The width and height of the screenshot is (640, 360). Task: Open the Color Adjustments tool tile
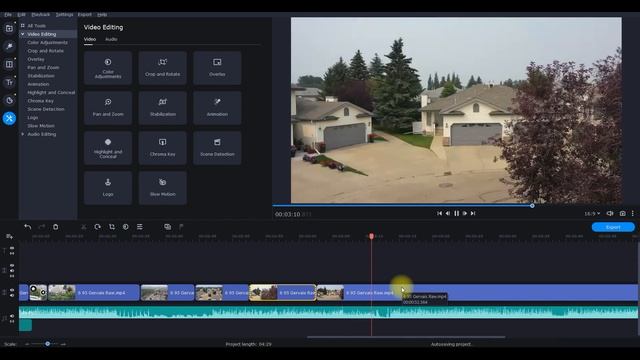[108, 68]
